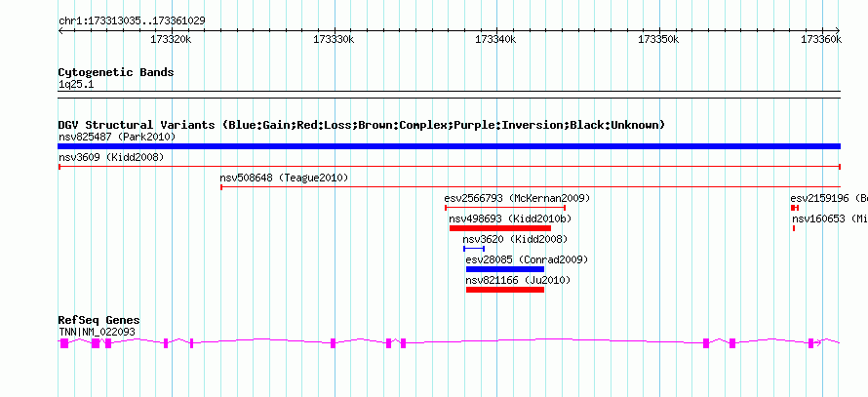Select the nsv3609 (Kidd2008) variant line
This screenshot has height=397, width=868.
click(x=449, y=167)
